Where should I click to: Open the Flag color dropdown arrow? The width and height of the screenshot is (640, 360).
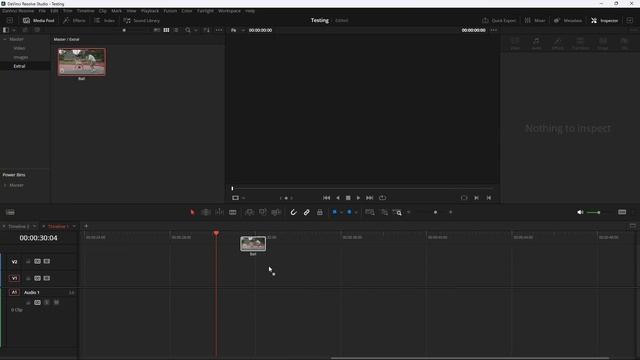pos(341,213)
